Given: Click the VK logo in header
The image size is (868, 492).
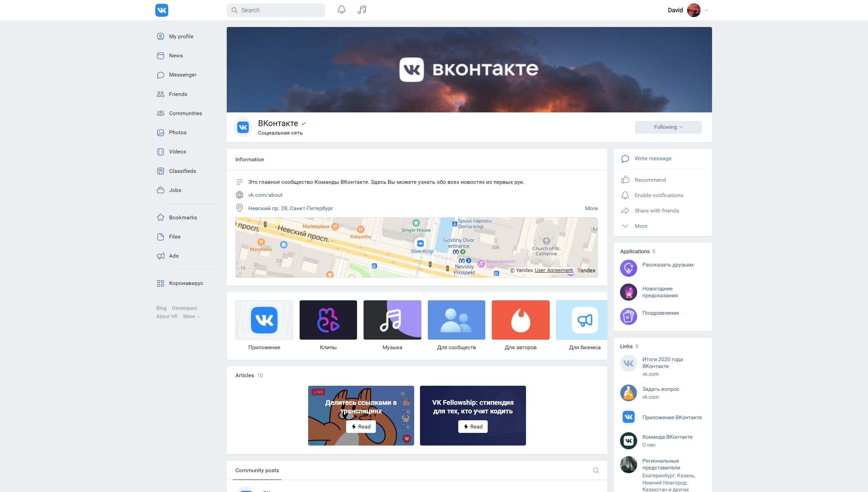Looking at the screenshot, I should pyautogui.click(x=161, y=10).
